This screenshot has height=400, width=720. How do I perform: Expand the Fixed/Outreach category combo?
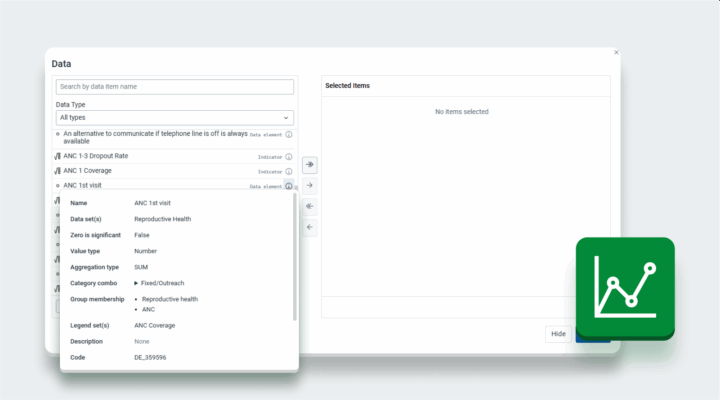pos(136,283)
